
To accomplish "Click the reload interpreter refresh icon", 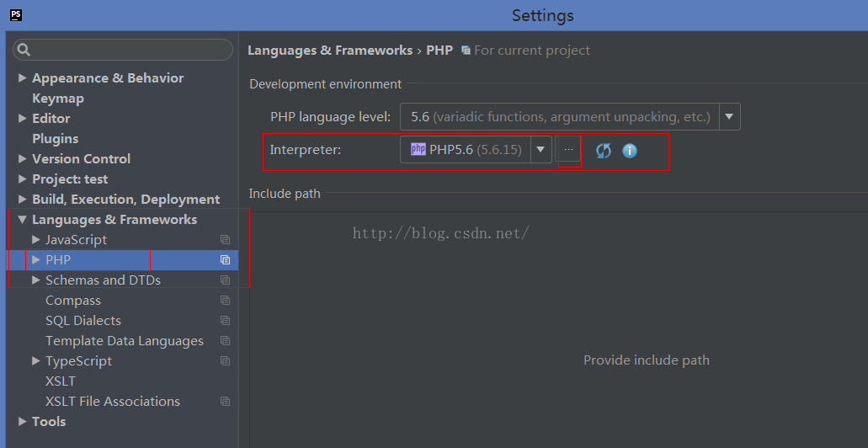I will (x=603, y=151).
